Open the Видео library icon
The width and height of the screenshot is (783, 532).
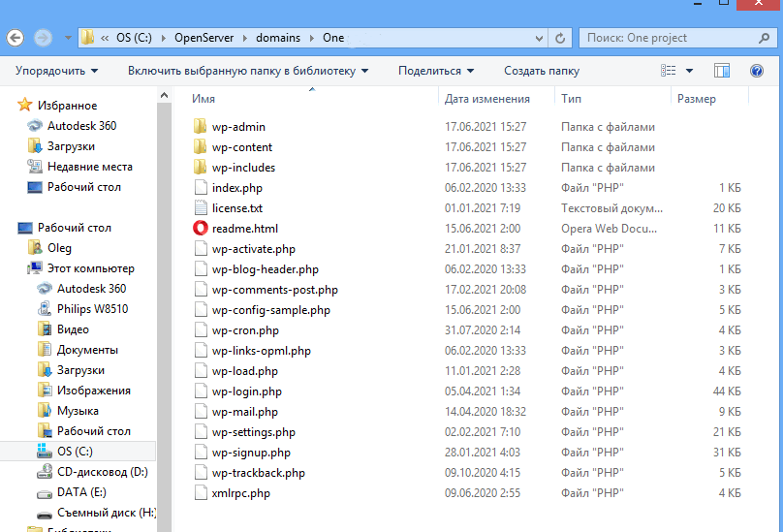(45, 329)
